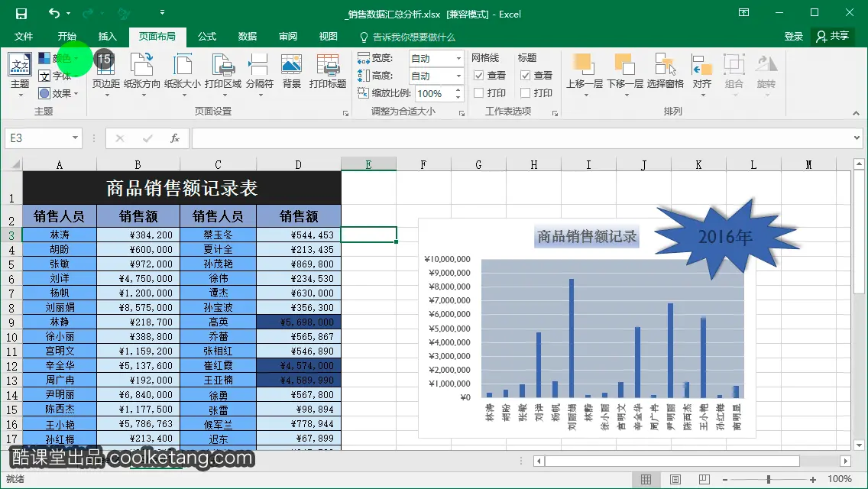Switch to Page Break Preview icon
This screenshot has width=868, height=489.
704,480
